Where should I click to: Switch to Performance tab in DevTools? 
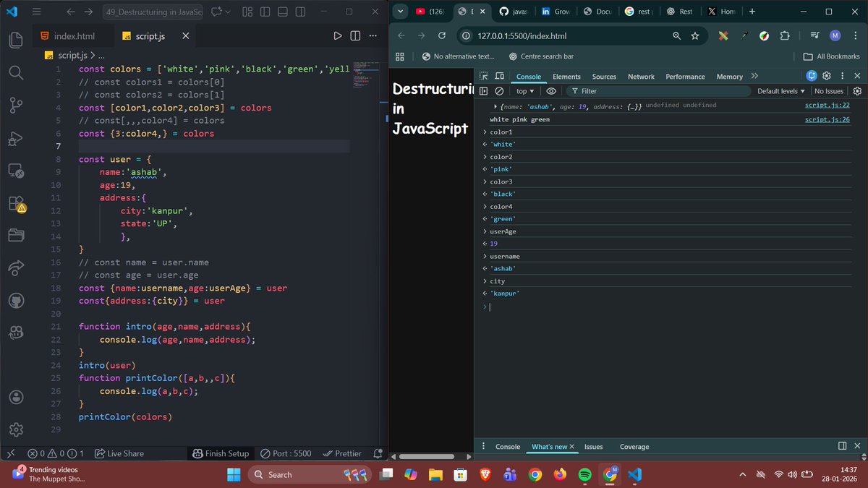click(685, 77)
